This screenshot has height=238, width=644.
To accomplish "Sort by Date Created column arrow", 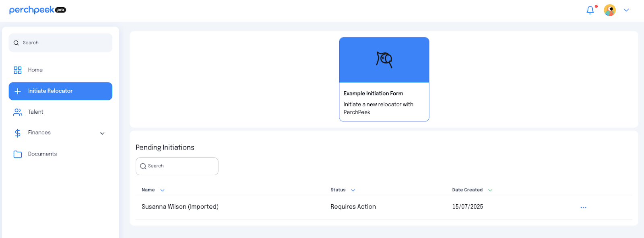I will [x=490, y=190].
